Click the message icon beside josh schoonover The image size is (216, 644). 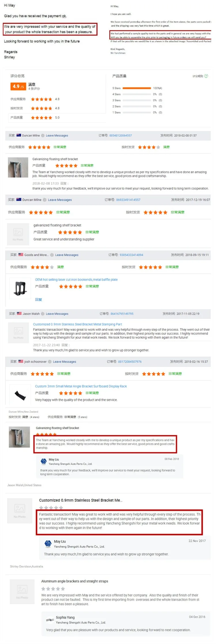click(x=50, y=361)
